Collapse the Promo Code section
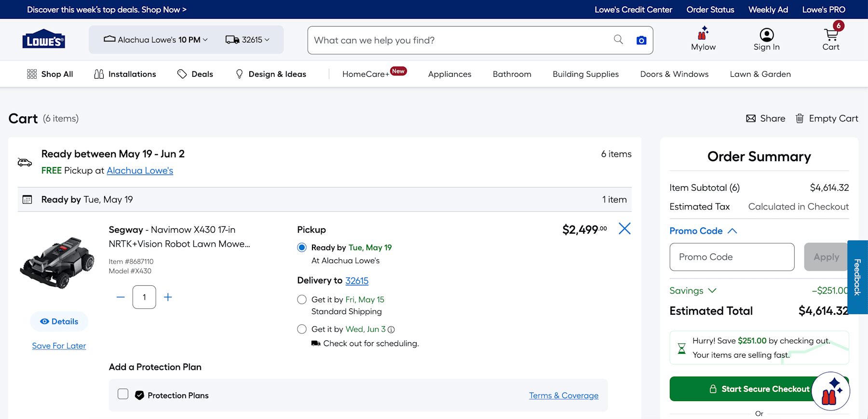 (703, 231)
